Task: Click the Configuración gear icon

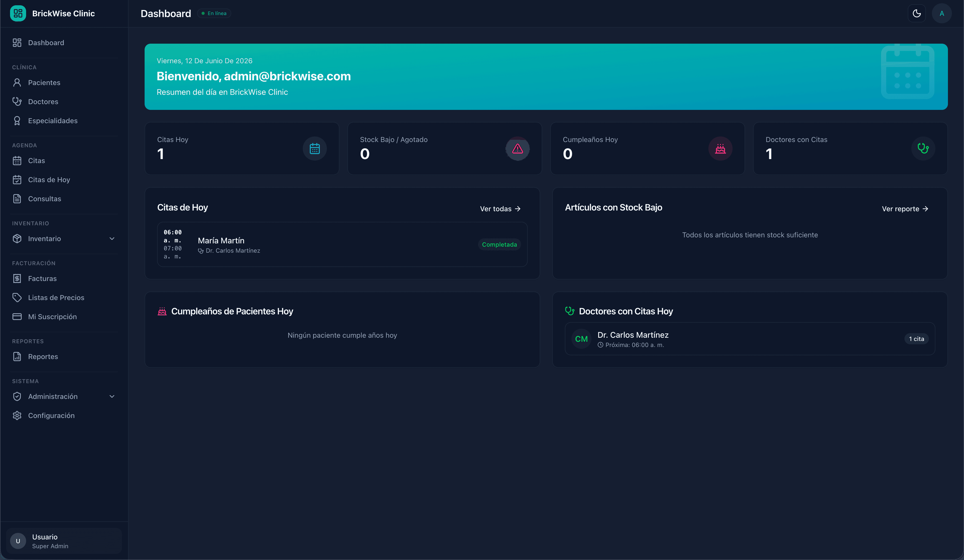Action: point(17,415)
